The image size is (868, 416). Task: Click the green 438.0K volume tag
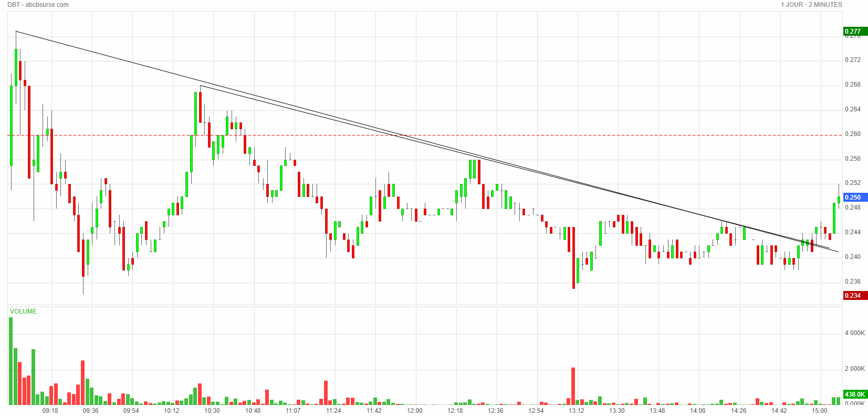pyautogui.click(x=855, y=394)
